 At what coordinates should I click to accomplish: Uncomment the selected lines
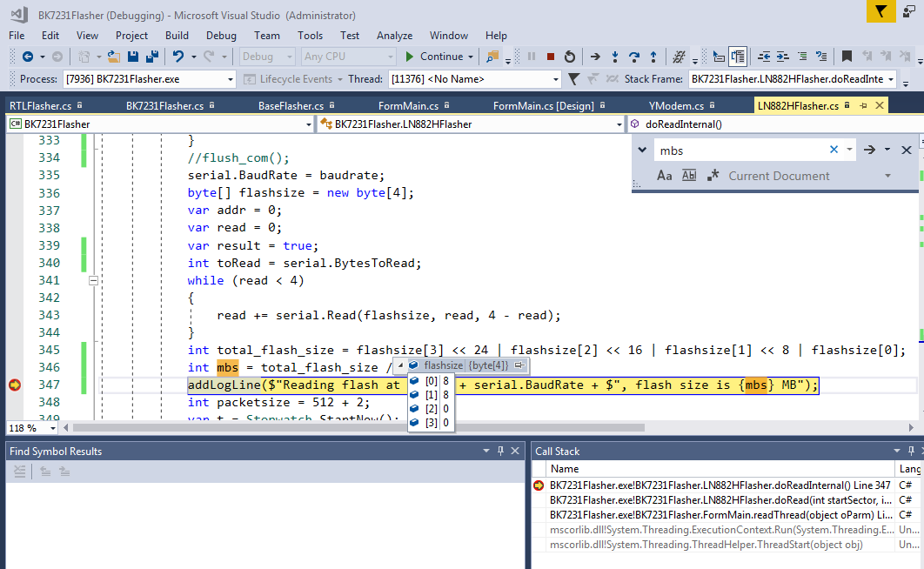[820, 57]
